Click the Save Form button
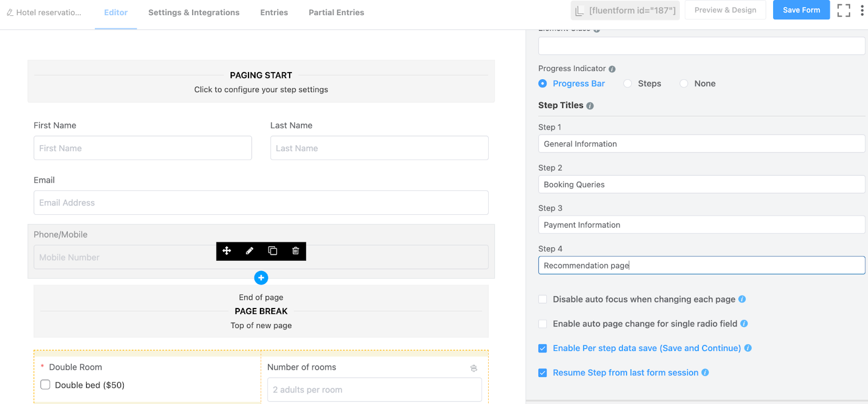This screenshot has height=404, width=868. [801, 10]
